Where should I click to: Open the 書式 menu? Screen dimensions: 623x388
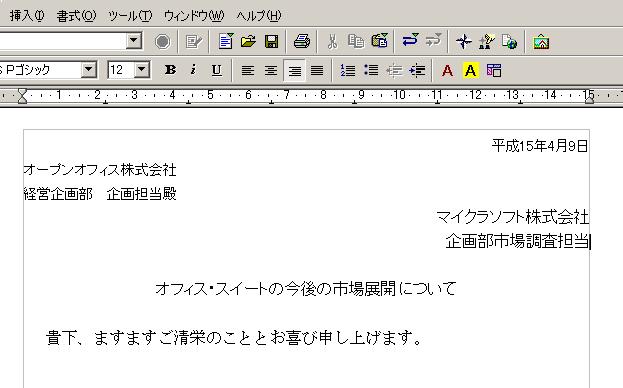pos(76,16)
